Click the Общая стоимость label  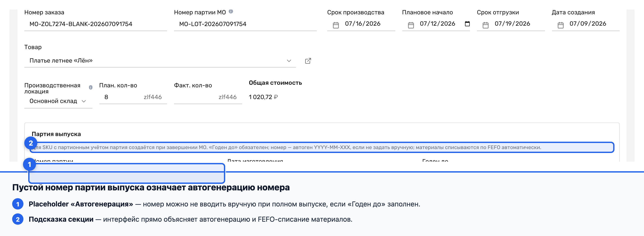pyautogui.click(x=275, y=83)
